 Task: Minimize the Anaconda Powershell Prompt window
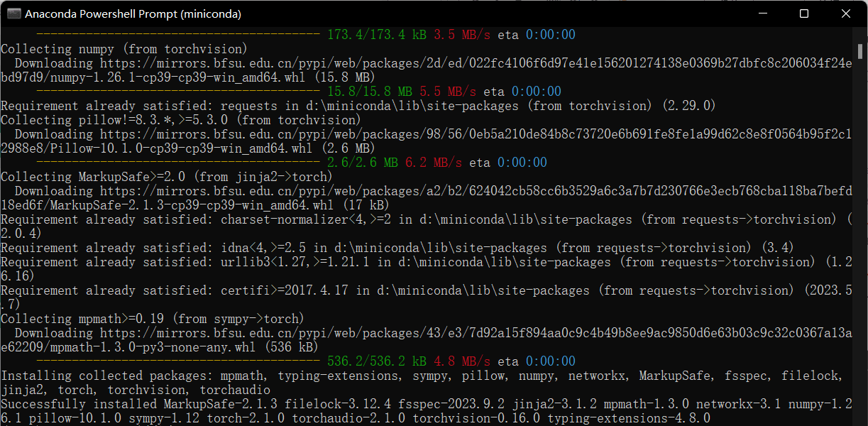pyautogui.click(x=762, y=13)
